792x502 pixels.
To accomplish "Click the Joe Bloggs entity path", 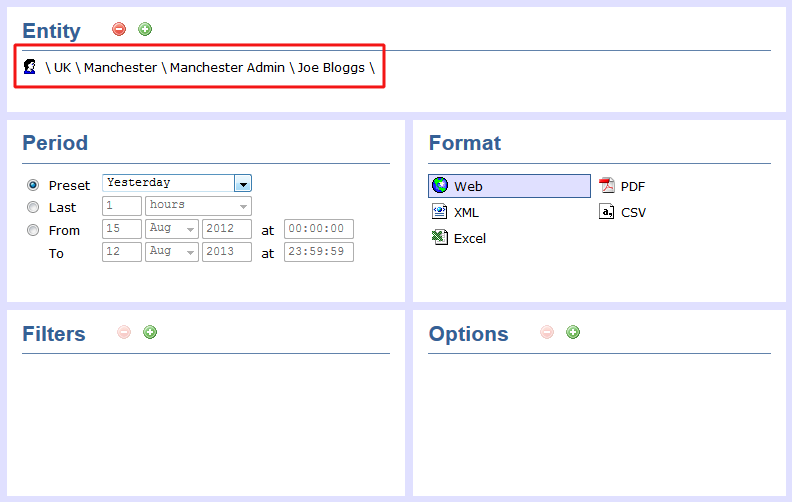I will click(x=331, y=68).
